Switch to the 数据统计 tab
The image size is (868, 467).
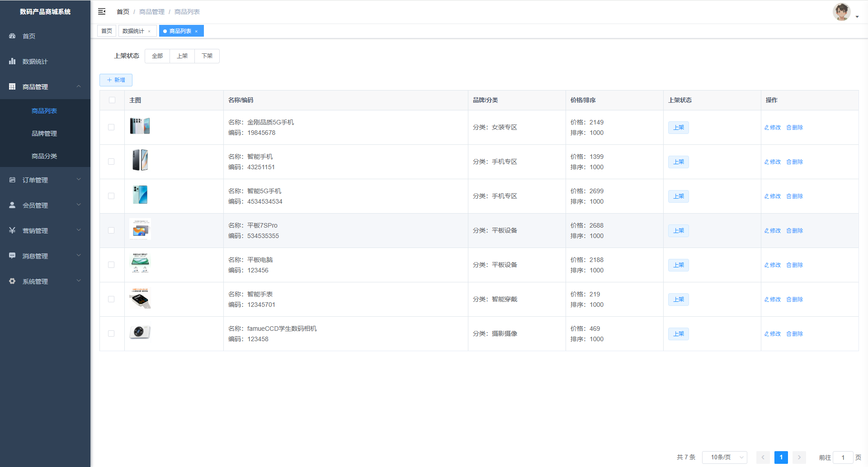[133, 31]
